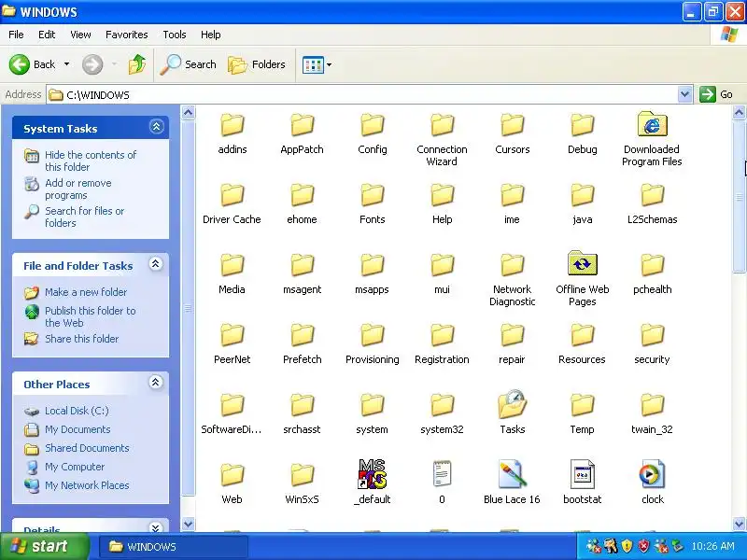The height and width of the screenshot is (560, 747).
Task: Click Add or remove programs link
Action: point(78,189)
